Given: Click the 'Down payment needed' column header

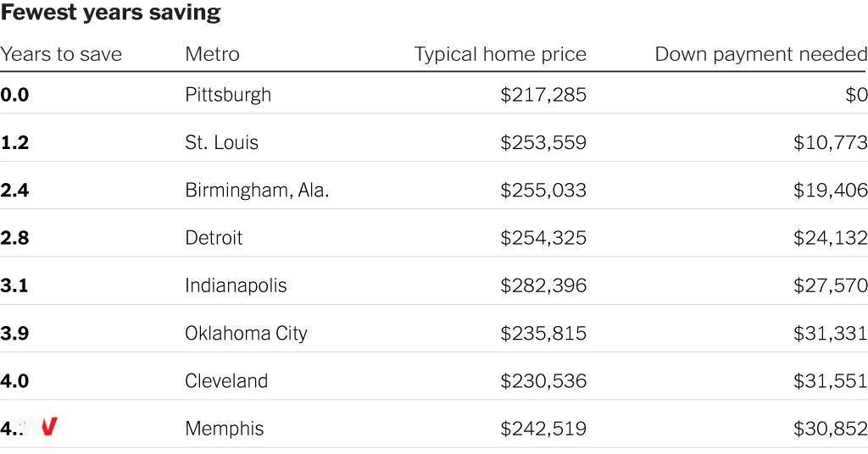Looking at the screenshot, I should point(761,54).
